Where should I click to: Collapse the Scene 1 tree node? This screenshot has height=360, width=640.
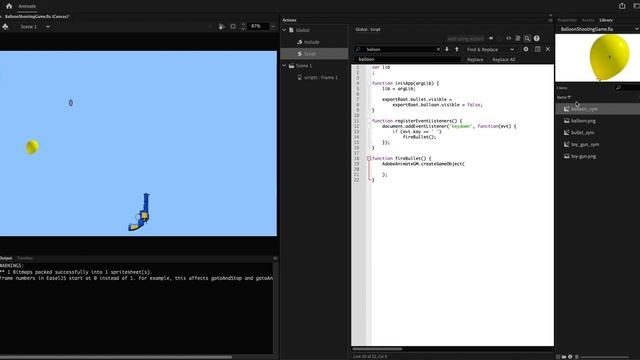[x=284, y=66]
